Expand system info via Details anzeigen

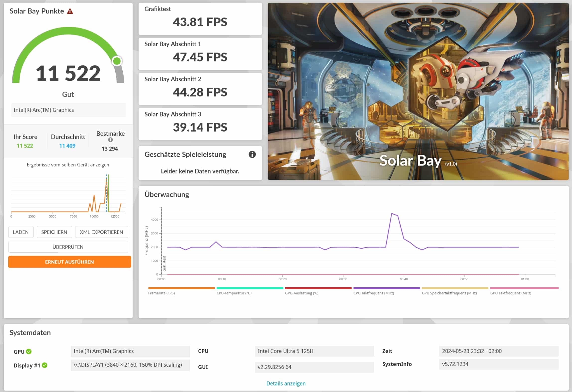coord(286,383)
